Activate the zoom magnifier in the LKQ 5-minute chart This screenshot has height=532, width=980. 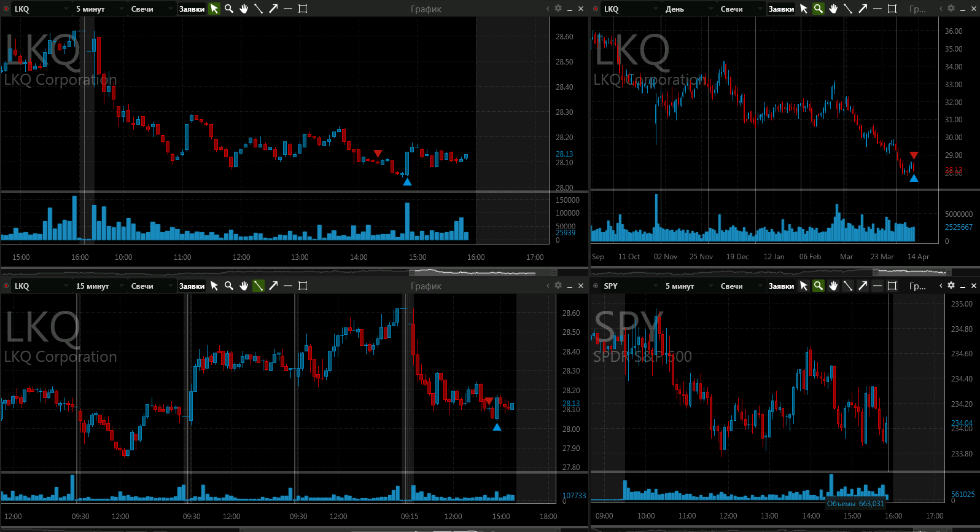(x=229, y=9)
